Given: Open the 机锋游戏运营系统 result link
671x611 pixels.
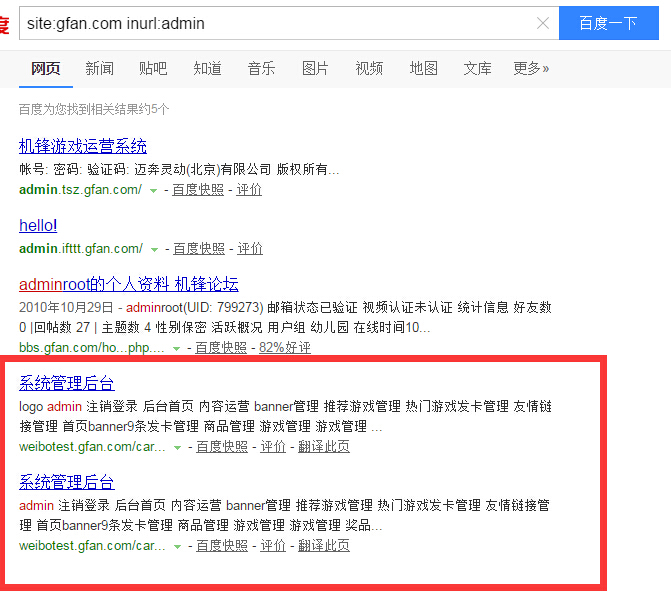Looking at the screenshot, I should pyautogui.click(x=83, y=146).
